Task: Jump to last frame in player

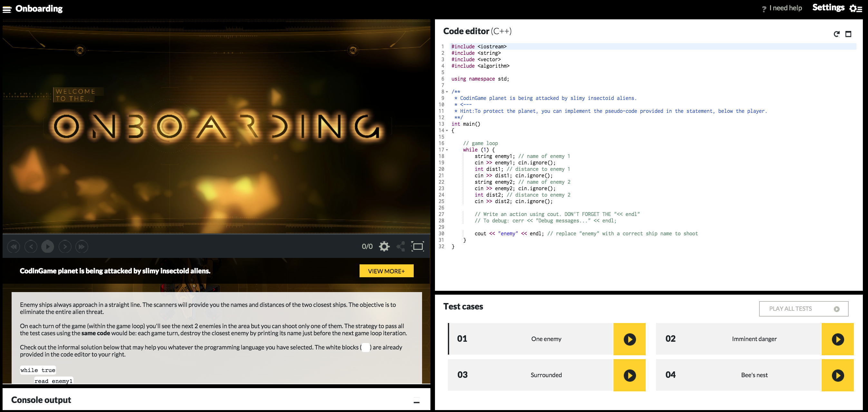Action: click(x=82, y=247)
